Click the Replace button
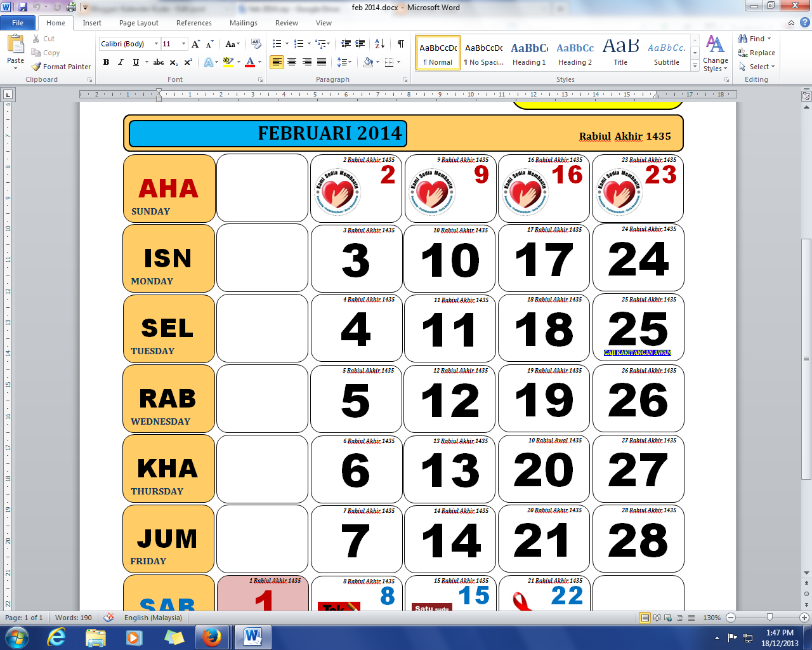This screenshot has height=650, width=812. (x=756, y=53)
